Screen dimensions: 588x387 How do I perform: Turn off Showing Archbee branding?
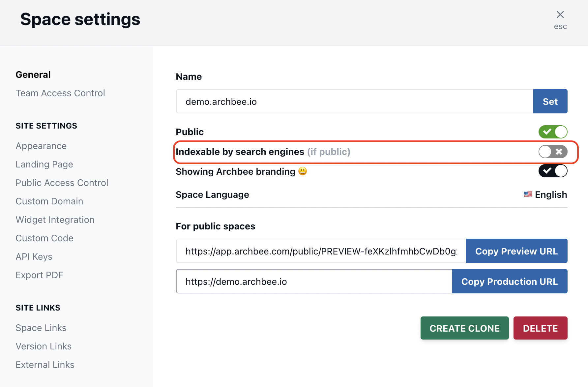[553, 171]
